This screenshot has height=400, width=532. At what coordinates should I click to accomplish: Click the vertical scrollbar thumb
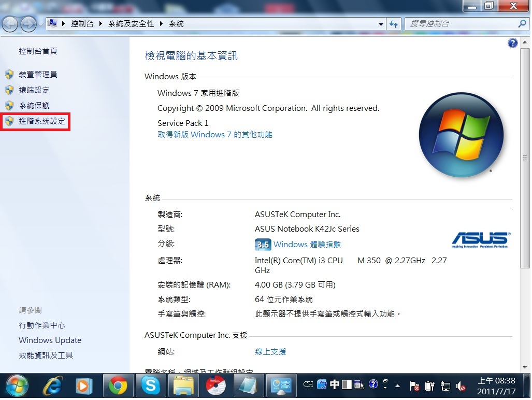[525, 158]
